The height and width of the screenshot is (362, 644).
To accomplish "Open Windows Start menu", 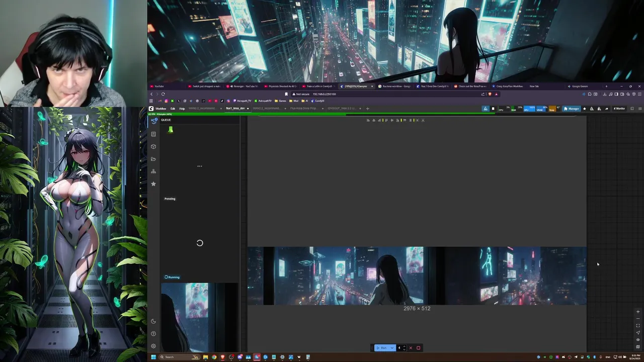I will pyautogui.click(x=153, y=357).
